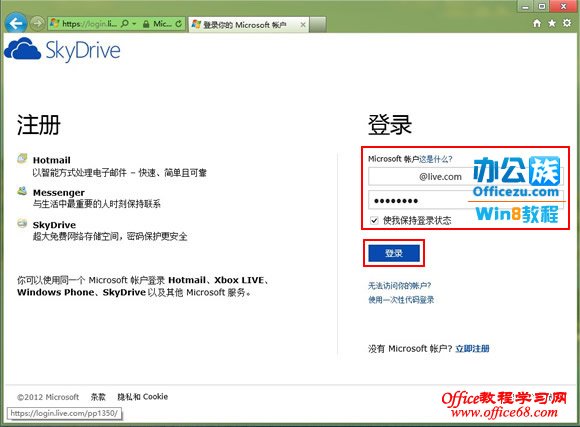
Task: Click the search magnifier icon in address bar
Action: pos(125,24)
